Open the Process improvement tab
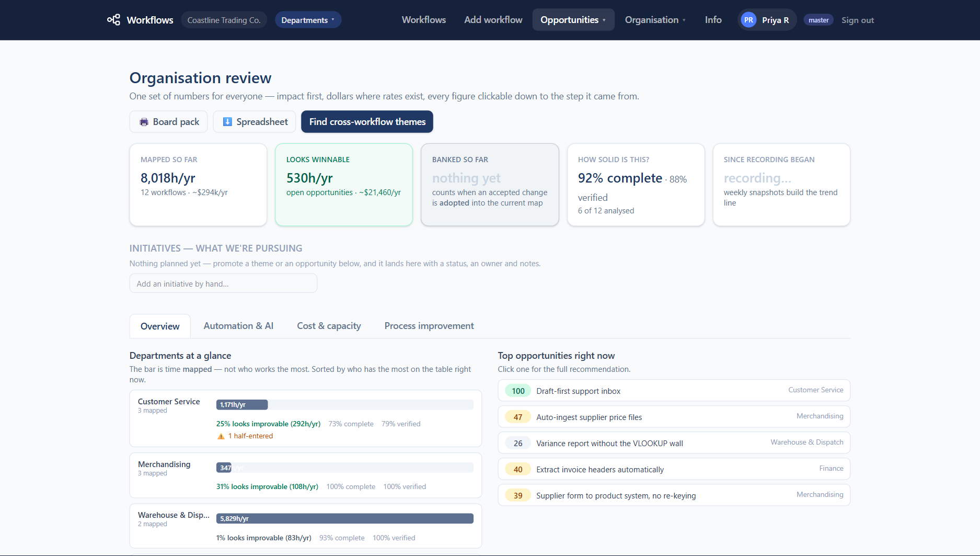980x556 pixels. 429,326
